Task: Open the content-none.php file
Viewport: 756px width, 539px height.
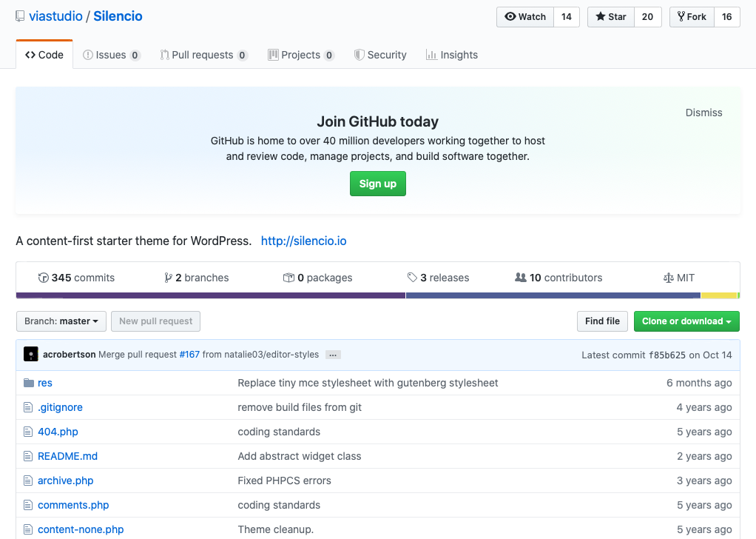Action: click(x=81, y=530)
